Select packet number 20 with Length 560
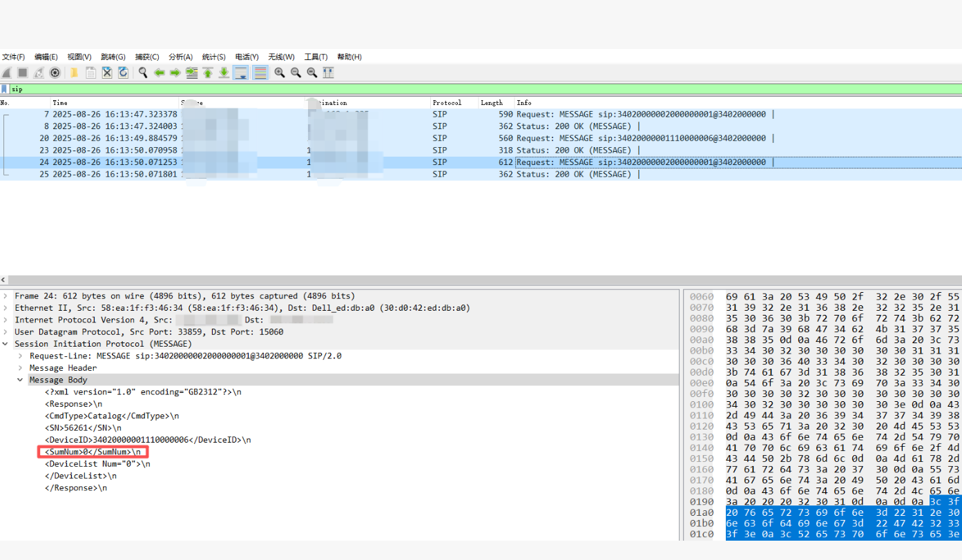Image resolution: width=962 pixels, height=560 pixels. (x=481, y=138)
